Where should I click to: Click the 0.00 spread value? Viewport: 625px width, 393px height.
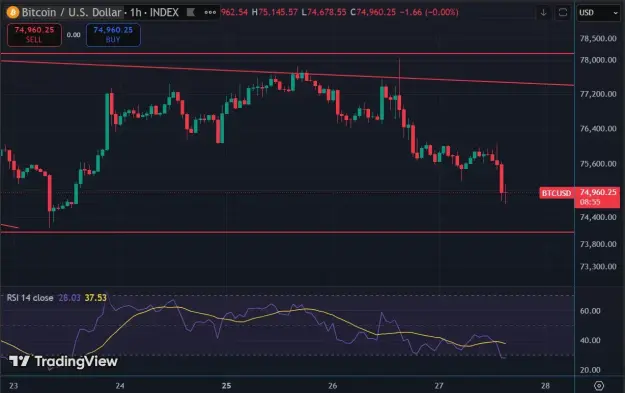pos(73,35)
